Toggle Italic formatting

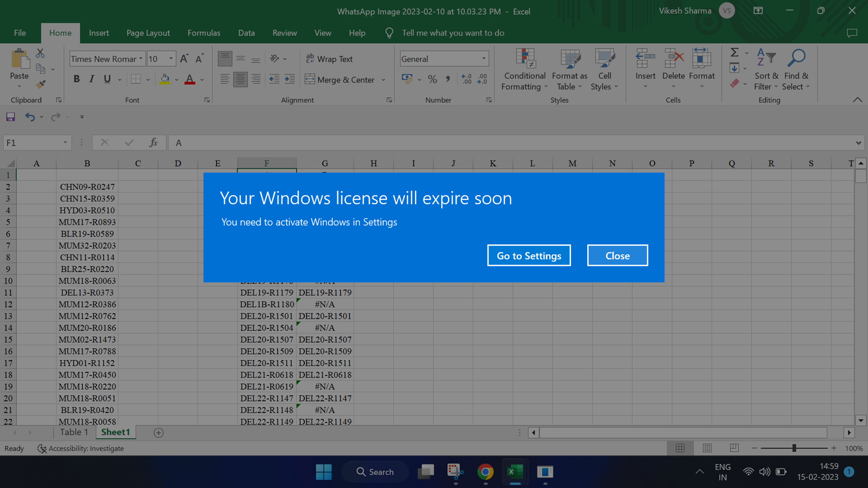92,79
